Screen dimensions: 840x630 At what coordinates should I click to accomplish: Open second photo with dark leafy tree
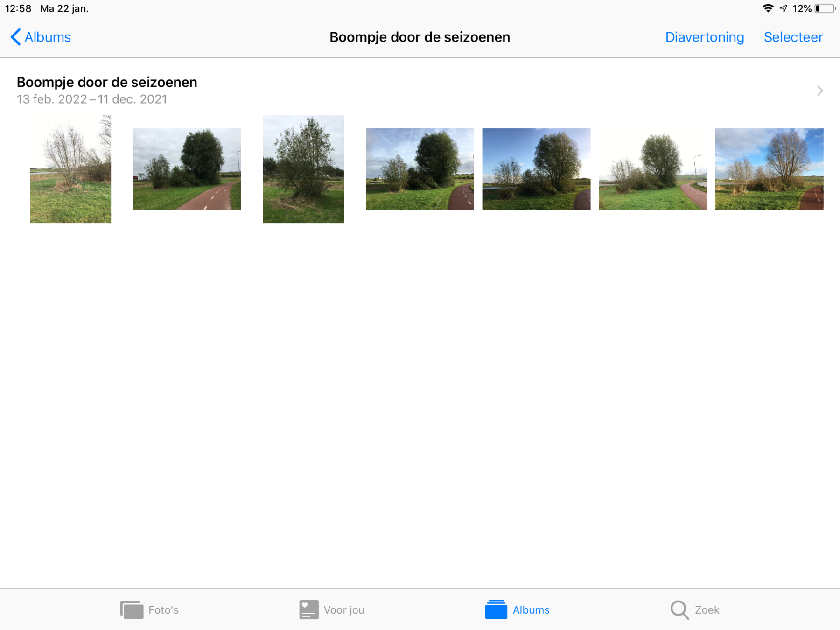[x=187, y=169]
